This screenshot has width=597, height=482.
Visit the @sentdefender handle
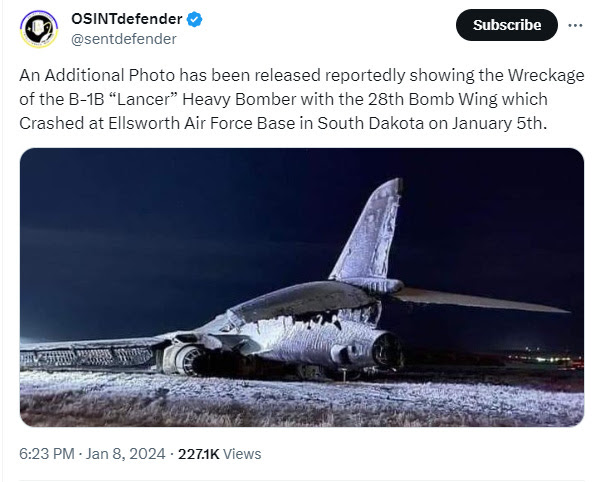[124, 39]
